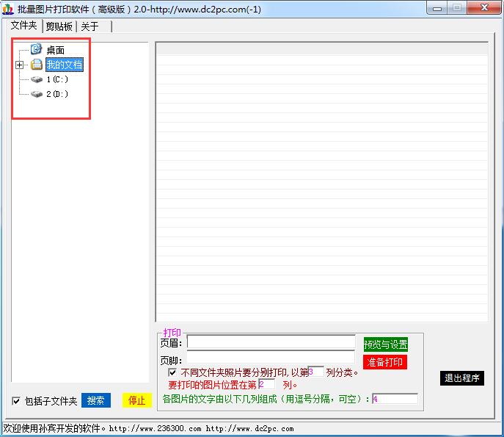The image size is (504, 437).
Task: Open the 关于 tab
Action: [x=90, y=26]
